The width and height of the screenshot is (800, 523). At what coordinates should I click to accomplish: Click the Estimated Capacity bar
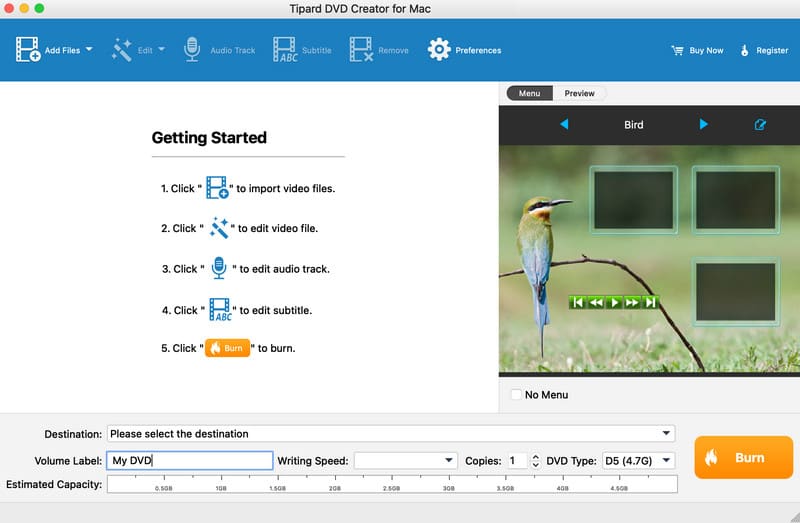[392, 484]
